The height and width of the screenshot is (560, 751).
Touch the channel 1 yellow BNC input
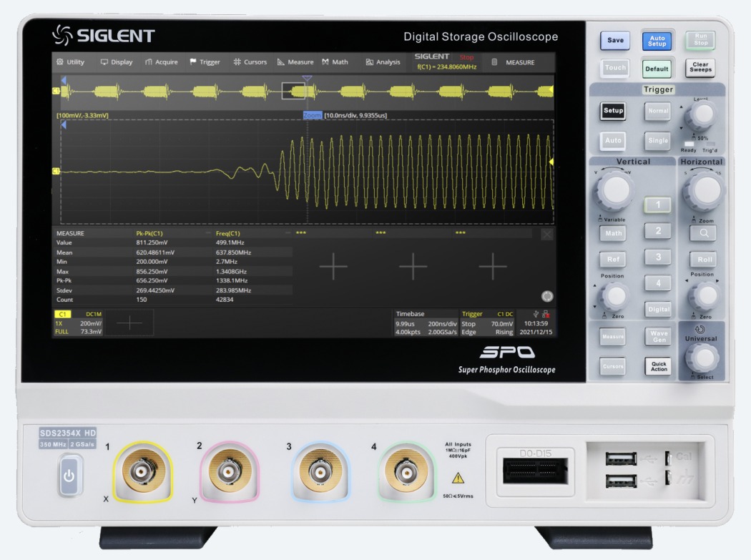(x=142, y=472)
